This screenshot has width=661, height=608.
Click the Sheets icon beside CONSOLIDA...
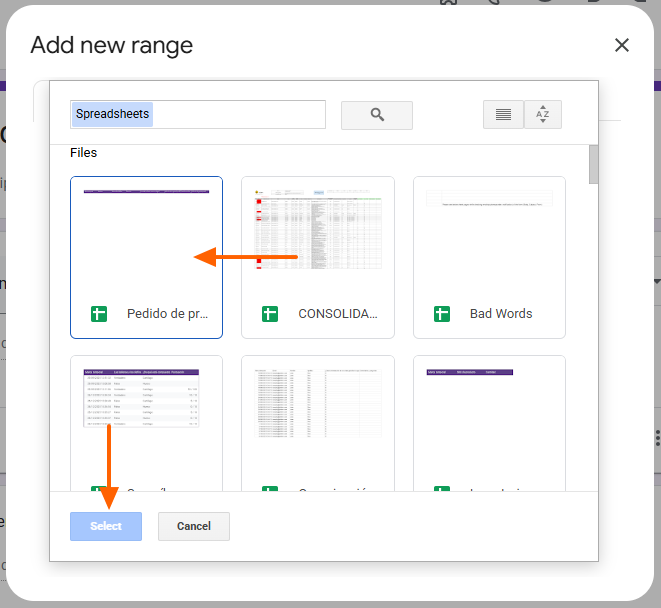tap(270, 314)
